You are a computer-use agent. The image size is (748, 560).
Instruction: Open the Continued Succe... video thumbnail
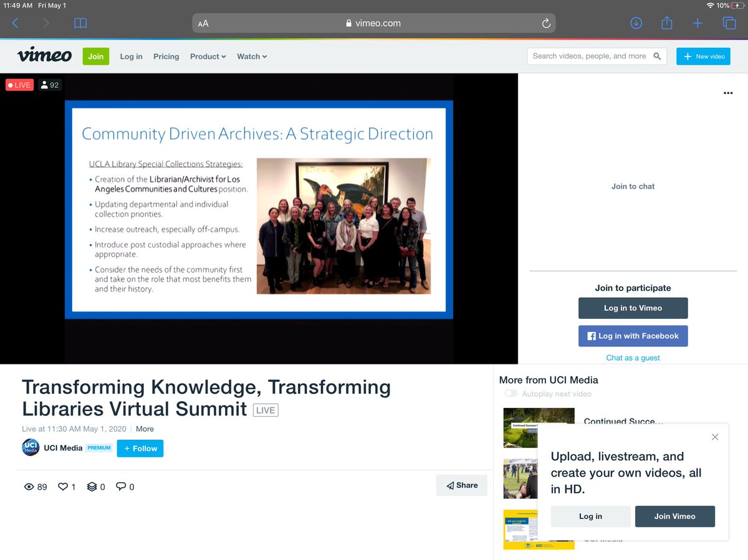pyautogui.click(x=539, y=428)
